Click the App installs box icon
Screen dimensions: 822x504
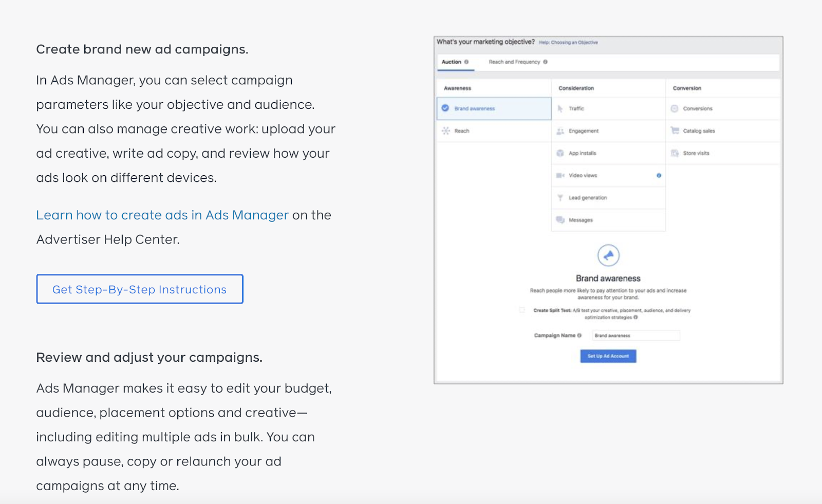coord(560,153)
